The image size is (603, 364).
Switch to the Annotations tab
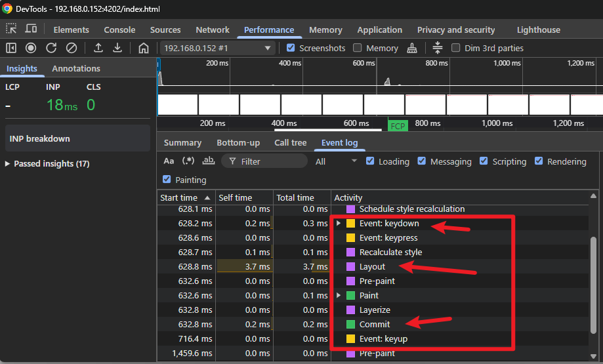[x=76, y=68]
